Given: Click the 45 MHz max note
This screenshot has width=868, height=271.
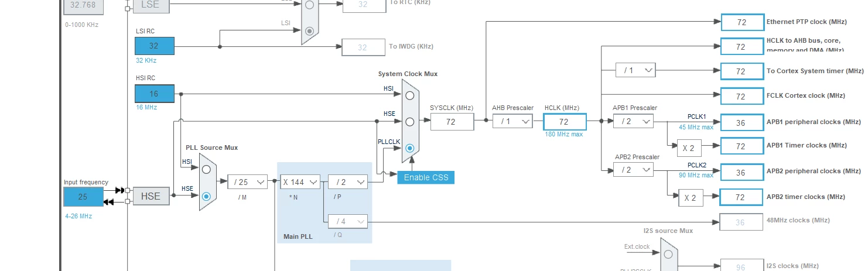Looking at the screenshot, I should [696, 127].
